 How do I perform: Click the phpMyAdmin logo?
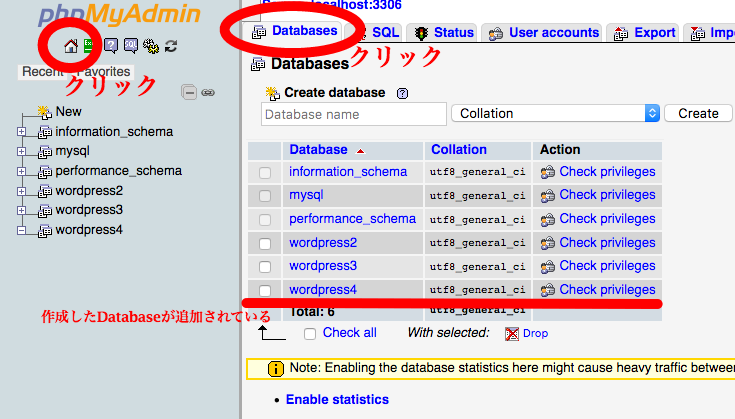(120, 14)
